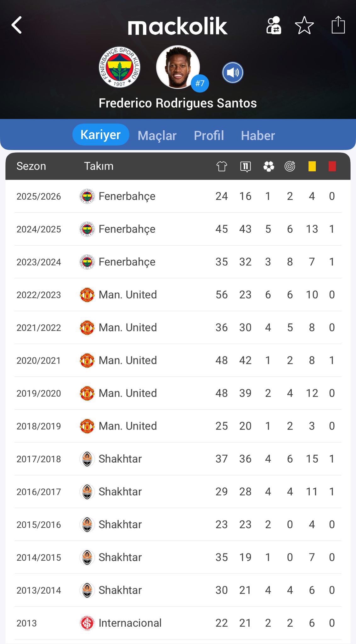Add player to favorites with star
The image size is (356, 644).
tap(304, 25)
